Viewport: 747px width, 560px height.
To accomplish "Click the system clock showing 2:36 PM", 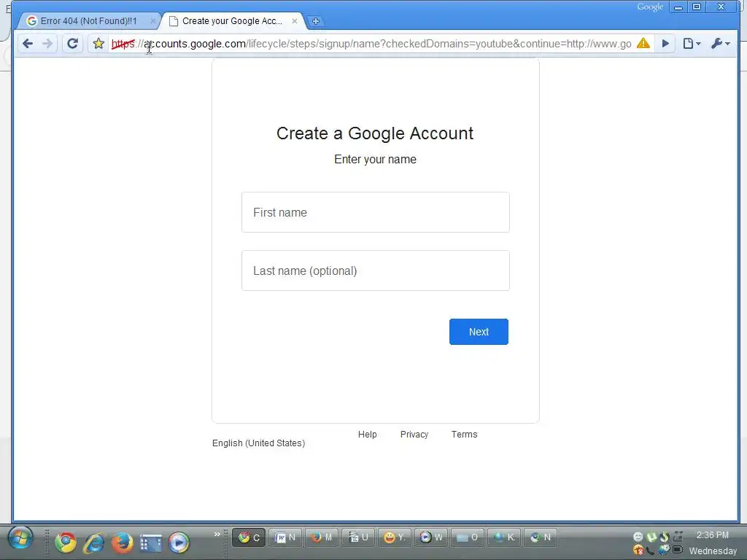I will coord(712,535).
